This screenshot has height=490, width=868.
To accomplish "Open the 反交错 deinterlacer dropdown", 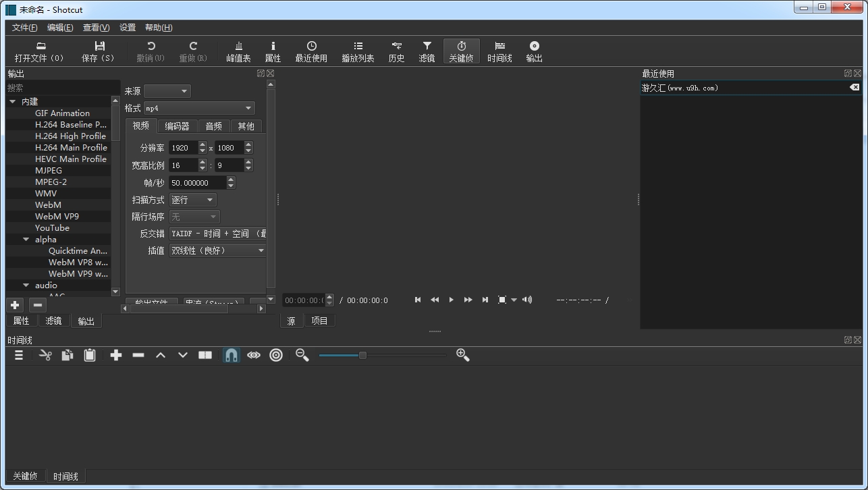I will click(218, 234).
